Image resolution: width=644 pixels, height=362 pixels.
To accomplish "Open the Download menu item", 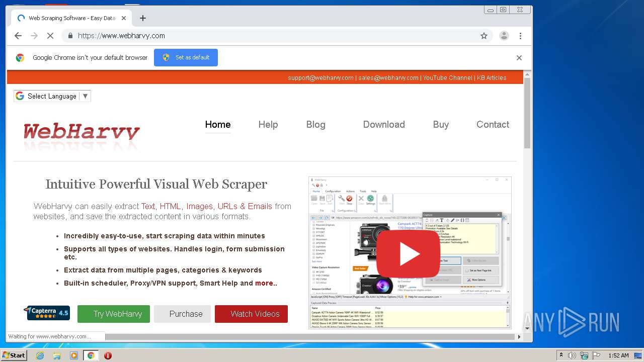I will [x=384, y=125].
